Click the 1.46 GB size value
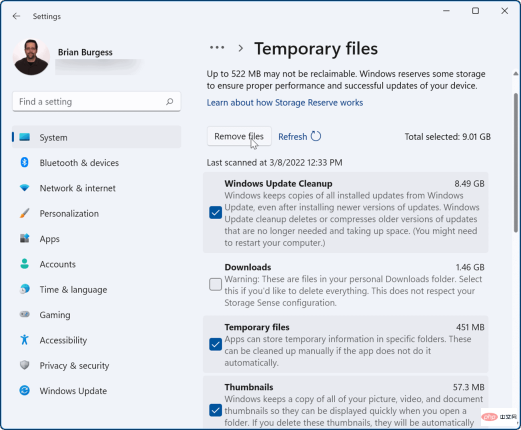This screenshot has width=521, height=430. (470, 267)
